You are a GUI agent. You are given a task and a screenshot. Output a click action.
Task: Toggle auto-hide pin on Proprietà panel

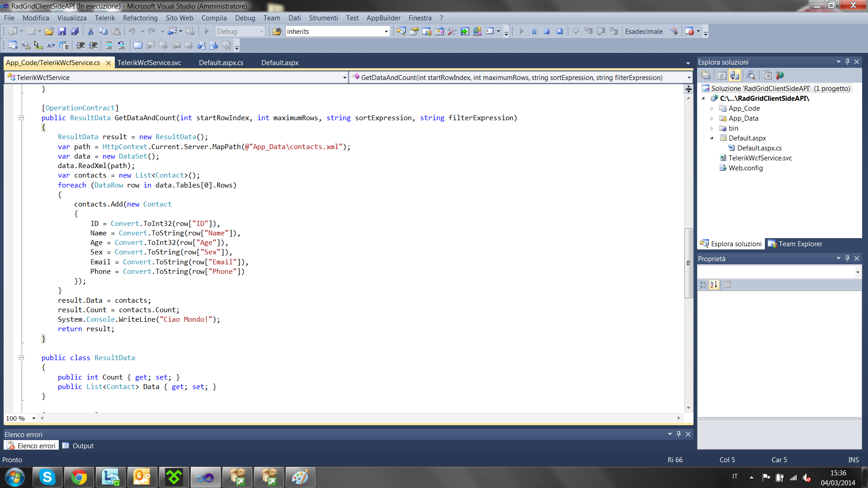[848, 258]
